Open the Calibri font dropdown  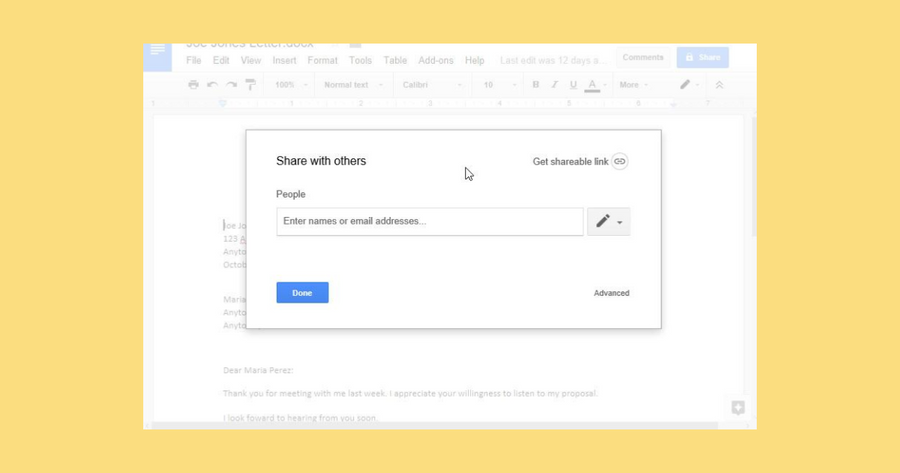coord(432,85)
